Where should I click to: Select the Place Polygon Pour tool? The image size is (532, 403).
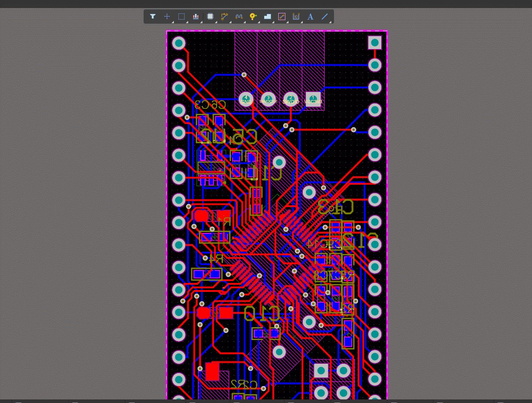(x=267, y=17)
